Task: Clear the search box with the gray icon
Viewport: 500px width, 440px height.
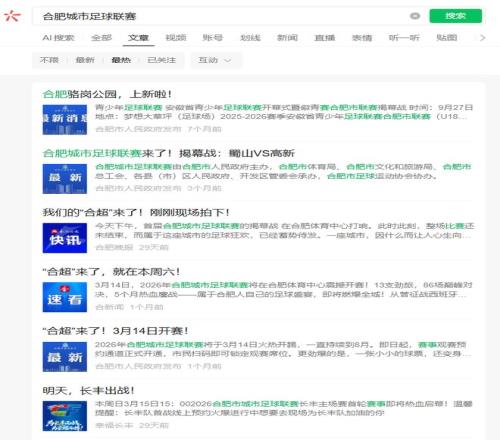Action: tap(415, 16)
